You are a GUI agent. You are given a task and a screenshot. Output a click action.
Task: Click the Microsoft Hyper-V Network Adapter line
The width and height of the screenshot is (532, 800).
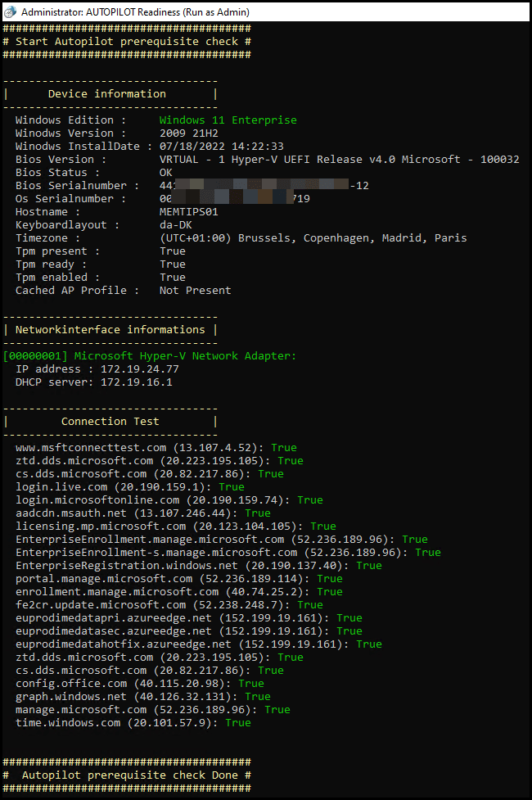click(x=149, y=356)
